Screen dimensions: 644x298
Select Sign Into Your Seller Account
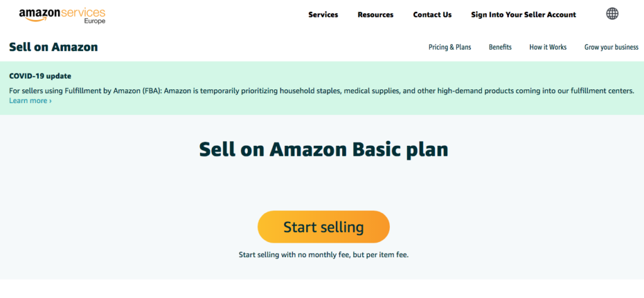pos(523,15)
